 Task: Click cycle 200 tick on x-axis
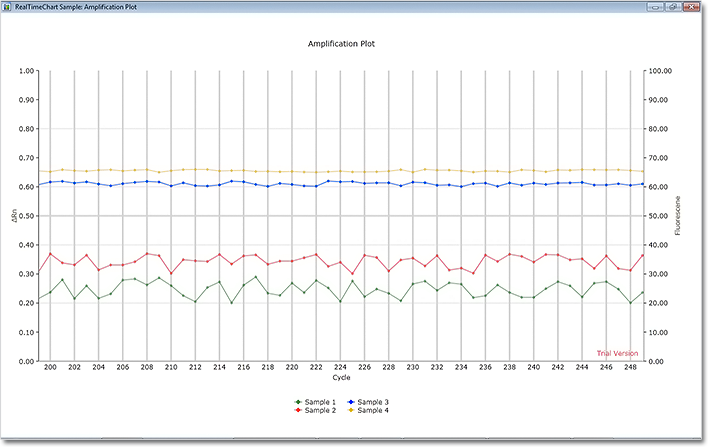(50, 368)
